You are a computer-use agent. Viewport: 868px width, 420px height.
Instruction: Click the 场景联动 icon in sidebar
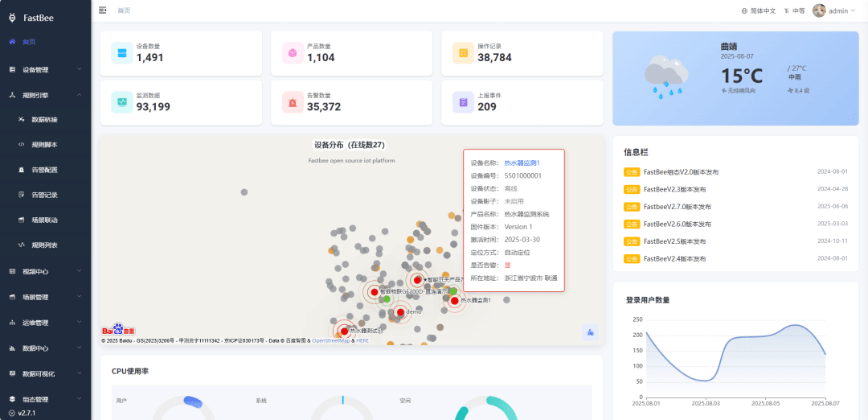[x=21, y=220]
